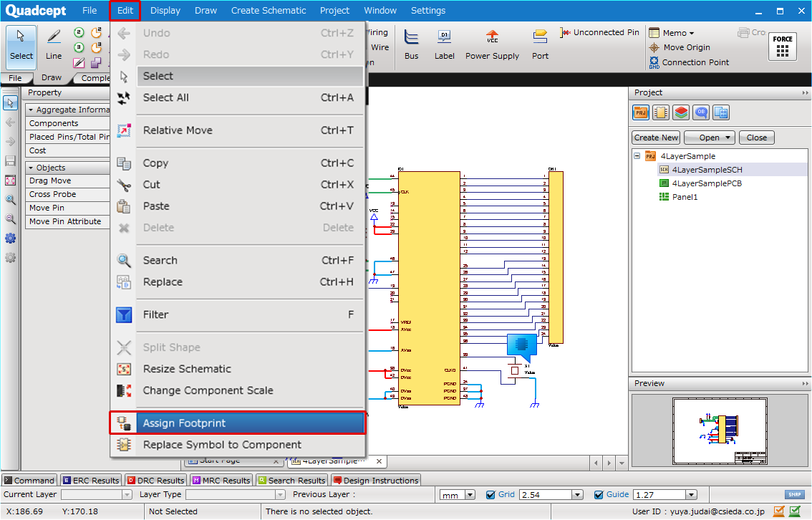
Task: Click the blue gear icon in left sidebar
Action: 10,239
